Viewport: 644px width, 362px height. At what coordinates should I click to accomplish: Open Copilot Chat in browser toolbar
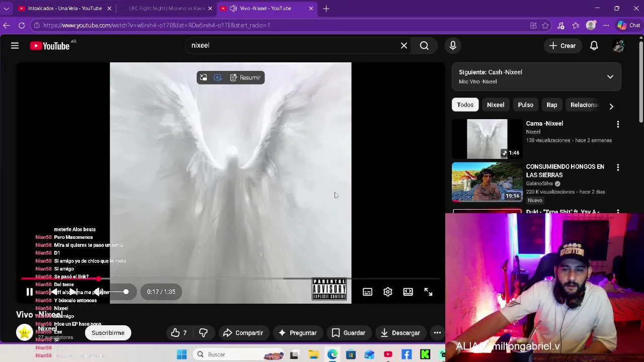pos(629,25)
